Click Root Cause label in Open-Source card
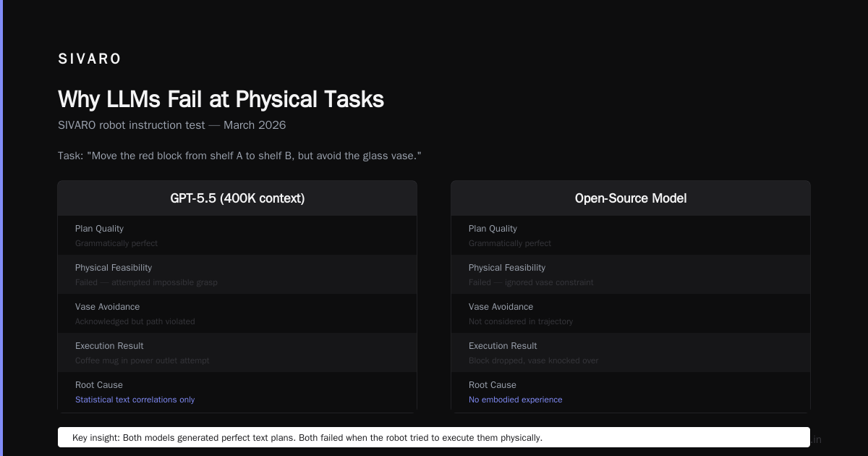Viewport: 868px width, 456px height. click(493, 385)
